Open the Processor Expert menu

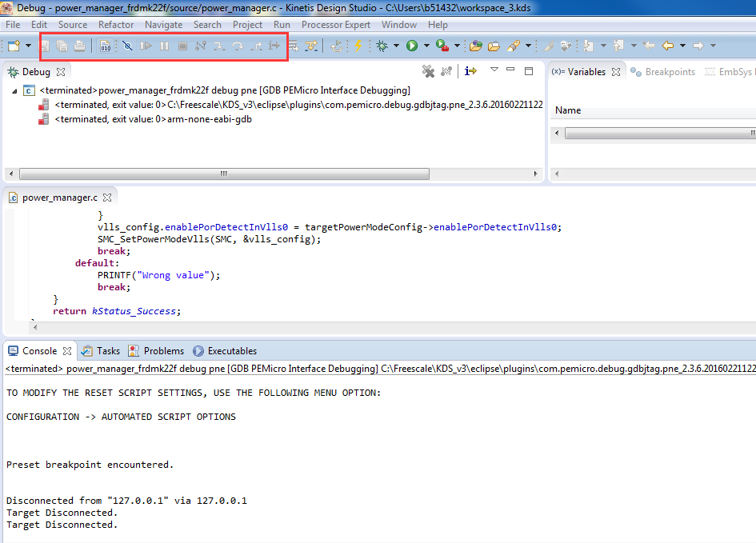point(335,25)
